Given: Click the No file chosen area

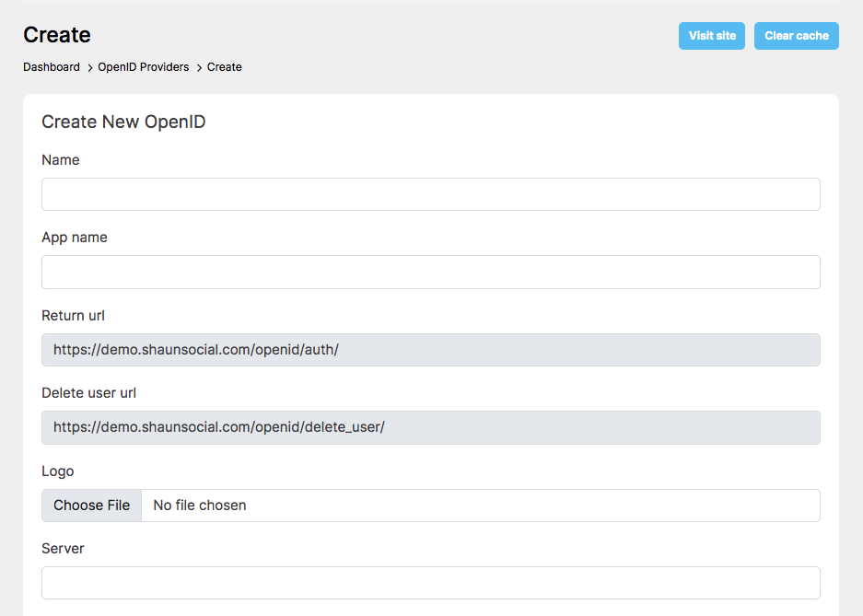Looking at the screenshot, I should click(x=200, y=506).
